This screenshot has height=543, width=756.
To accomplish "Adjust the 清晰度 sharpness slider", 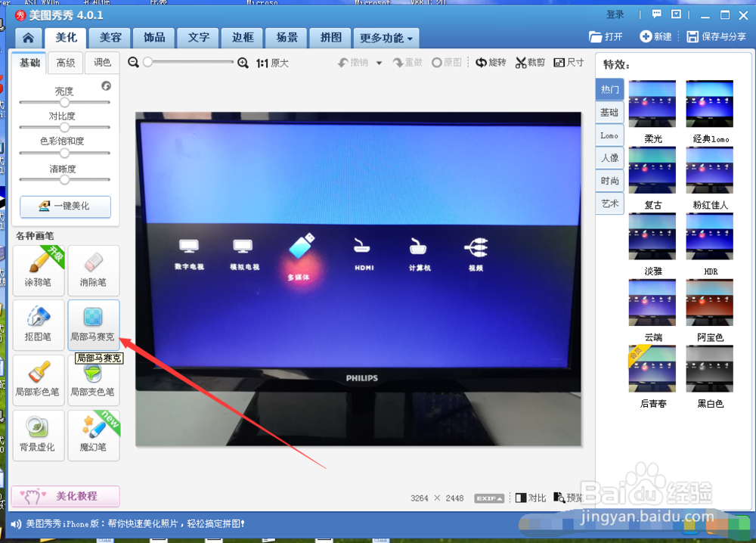I will coord(64,180).
